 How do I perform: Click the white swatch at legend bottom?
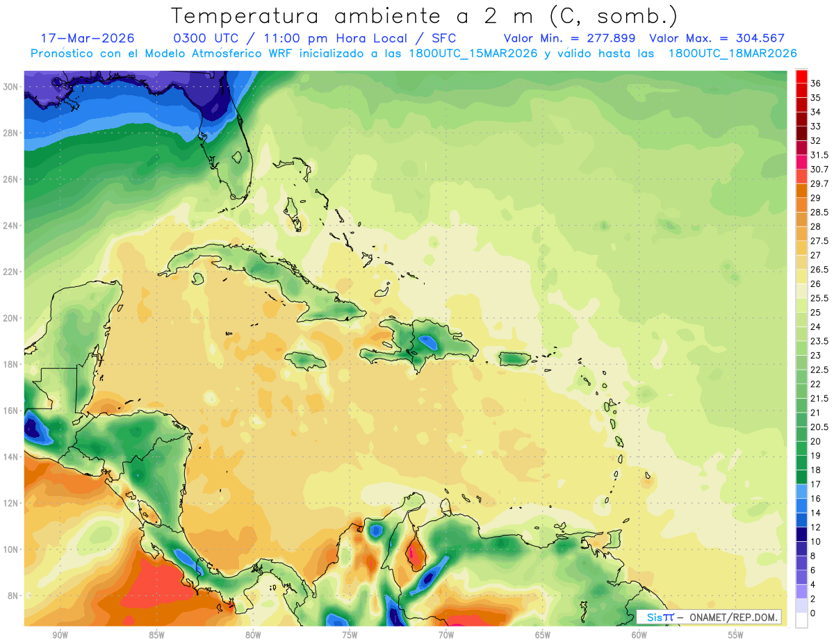click(801, 620)
